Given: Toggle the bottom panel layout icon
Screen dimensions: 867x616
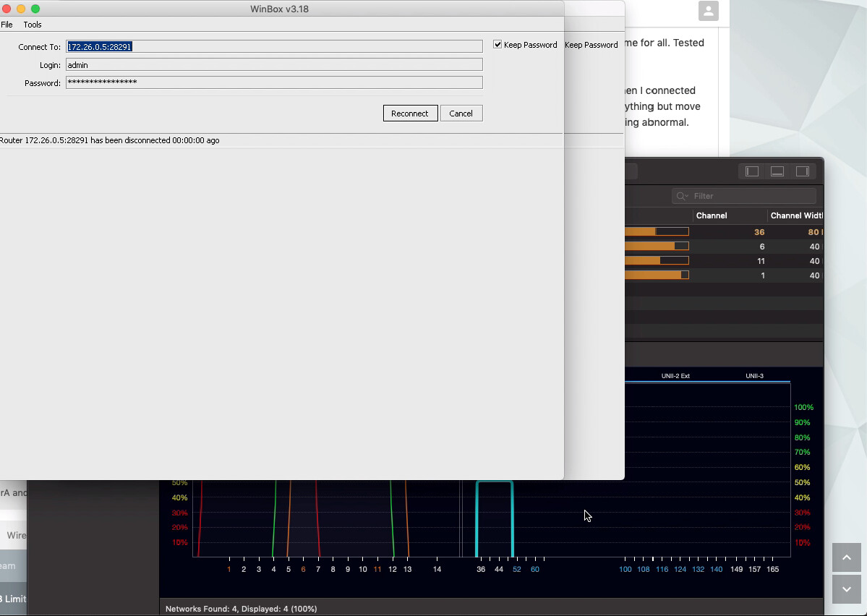Looking at the screenshot, I should (777, 171).
